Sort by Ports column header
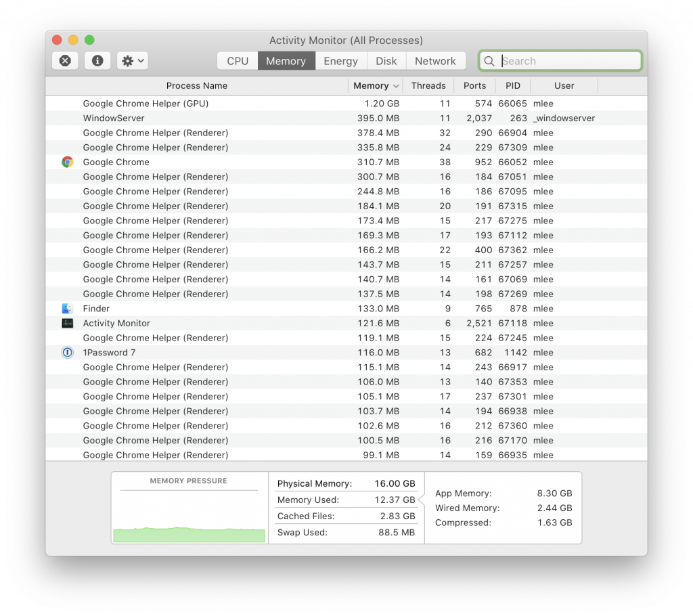 point(474,86)
